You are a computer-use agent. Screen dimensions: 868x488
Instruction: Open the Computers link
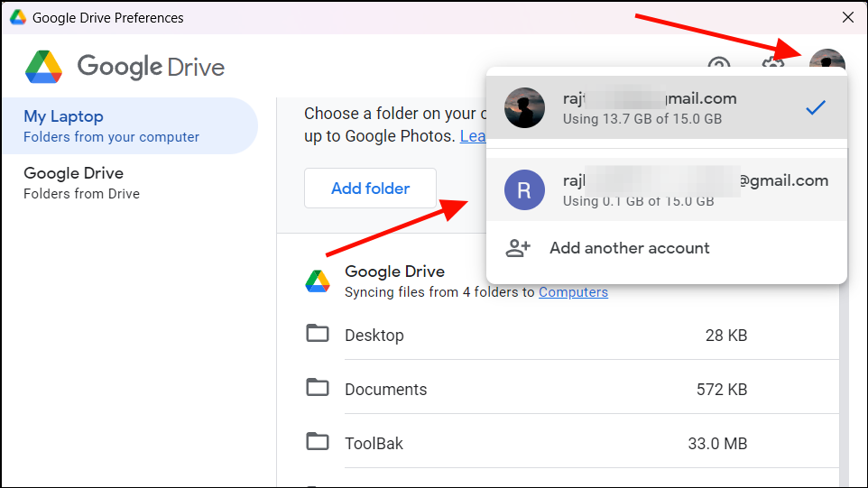[x=573, y=292]
